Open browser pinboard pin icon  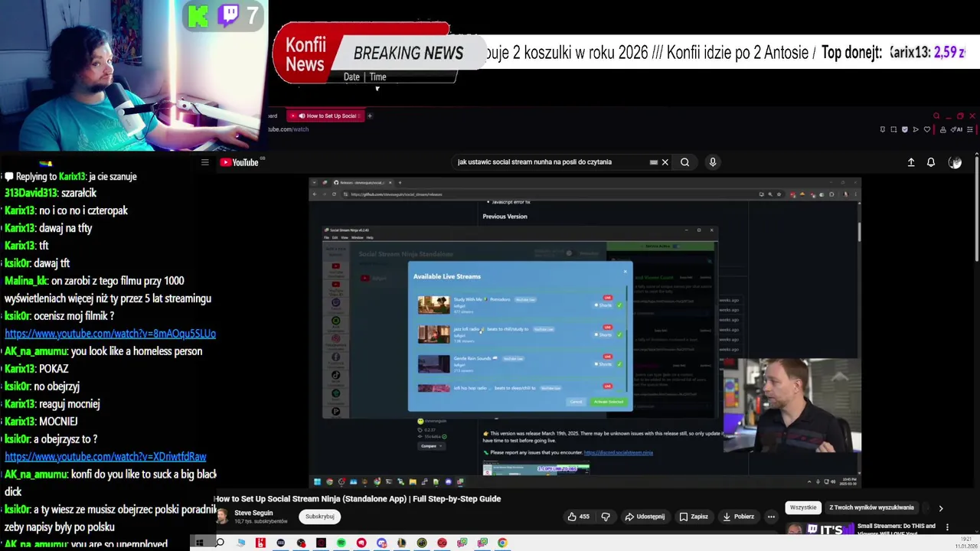pyautogui.click(x=883, y=129)
